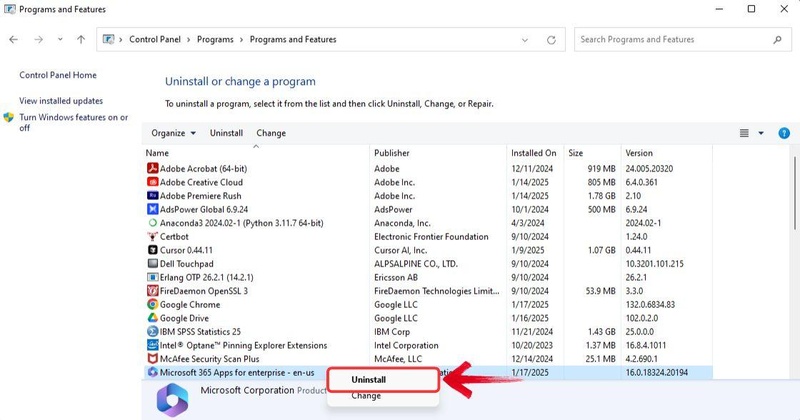Focus the Search Programs and Features box

coord(683,40)
